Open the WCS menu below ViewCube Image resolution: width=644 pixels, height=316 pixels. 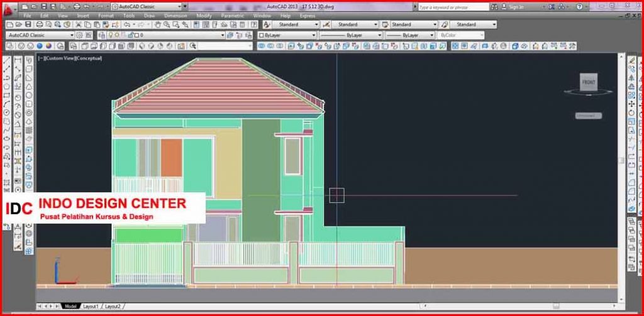click(x=588, y=116)
